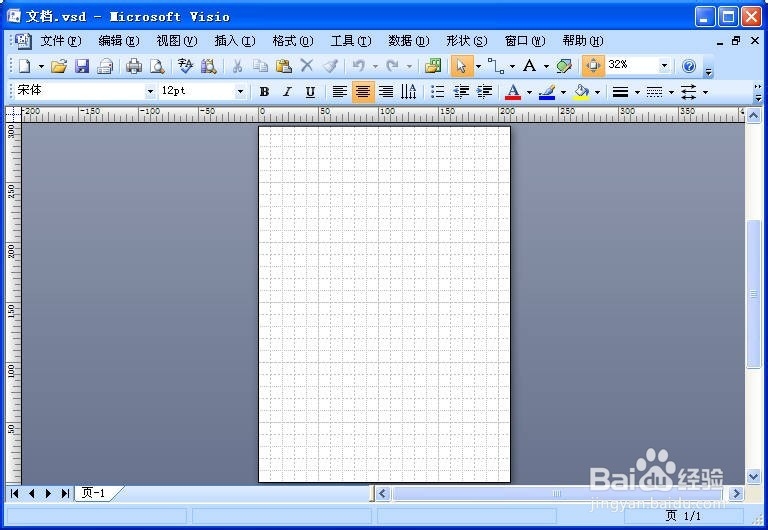The image size is (768, 530).
Task: Click the font color A swatch
Action: tap(513, 92)
